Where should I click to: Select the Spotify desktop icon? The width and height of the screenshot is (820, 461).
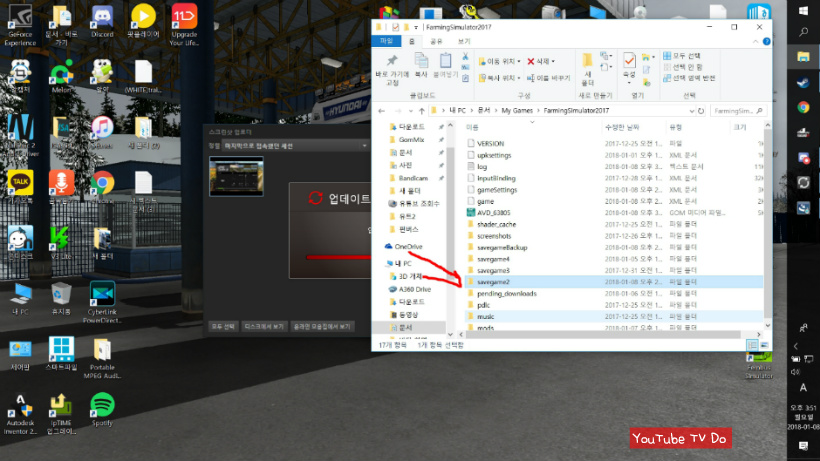[x=102, y=410]
